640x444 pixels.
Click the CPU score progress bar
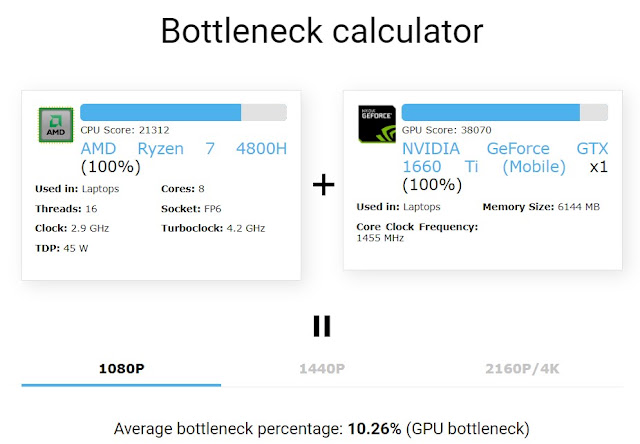[183, 112]
